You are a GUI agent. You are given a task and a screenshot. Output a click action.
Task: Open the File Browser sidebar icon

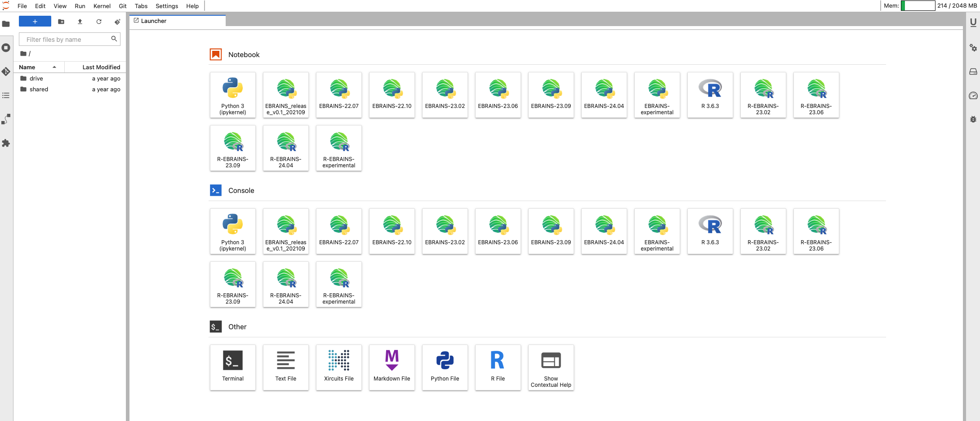coord(6,24)
